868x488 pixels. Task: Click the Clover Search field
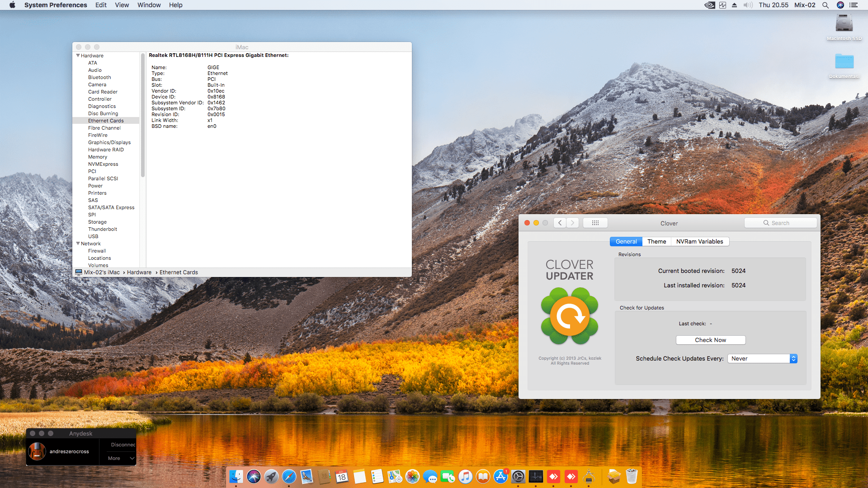coord(781,223)
